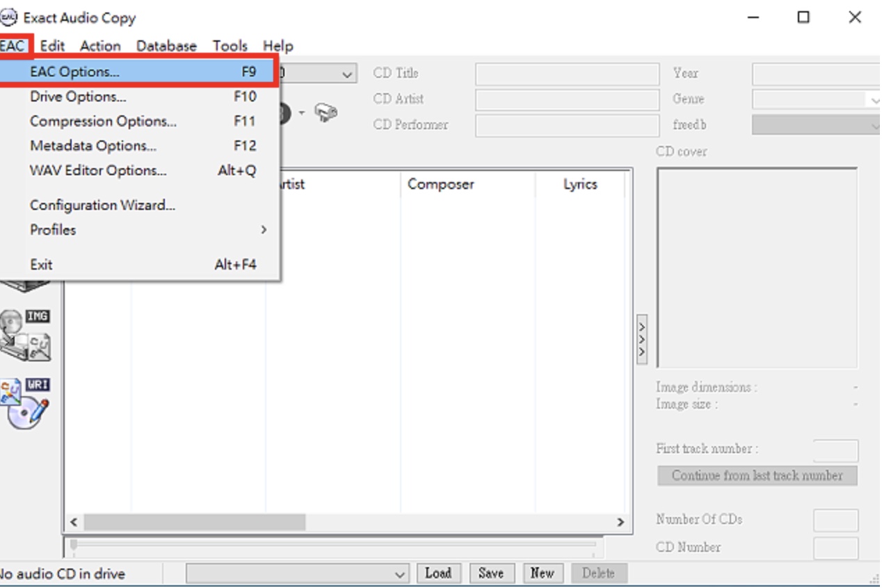Open the Action menu
The image size is (882, 588).
tap(100, 46)
